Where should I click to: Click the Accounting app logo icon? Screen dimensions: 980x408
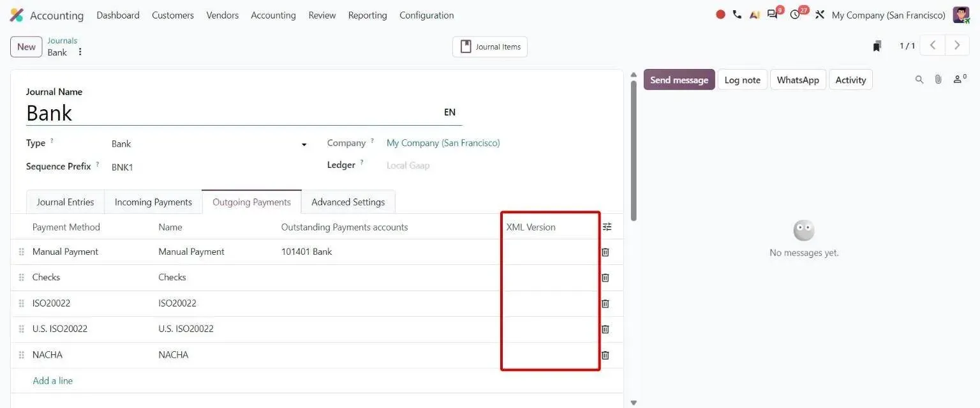point(17,15)
